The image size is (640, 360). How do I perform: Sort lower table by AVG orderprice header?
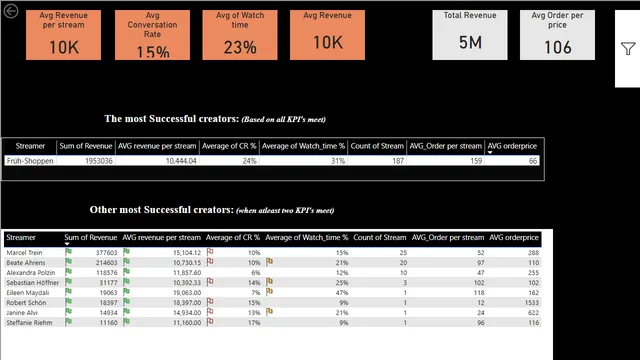click(x=514, y=238)
